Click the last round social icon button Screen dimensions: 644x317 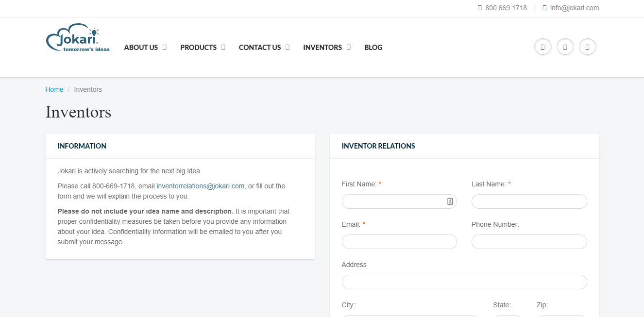click(587, 47)
